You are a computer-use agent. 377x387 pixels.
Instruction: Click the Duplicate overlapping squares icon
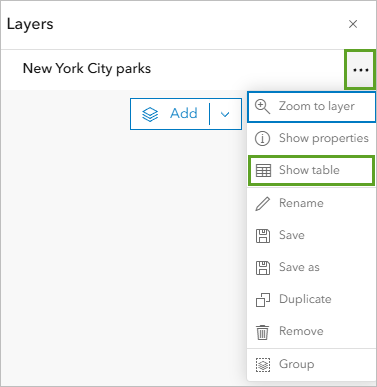263,300
